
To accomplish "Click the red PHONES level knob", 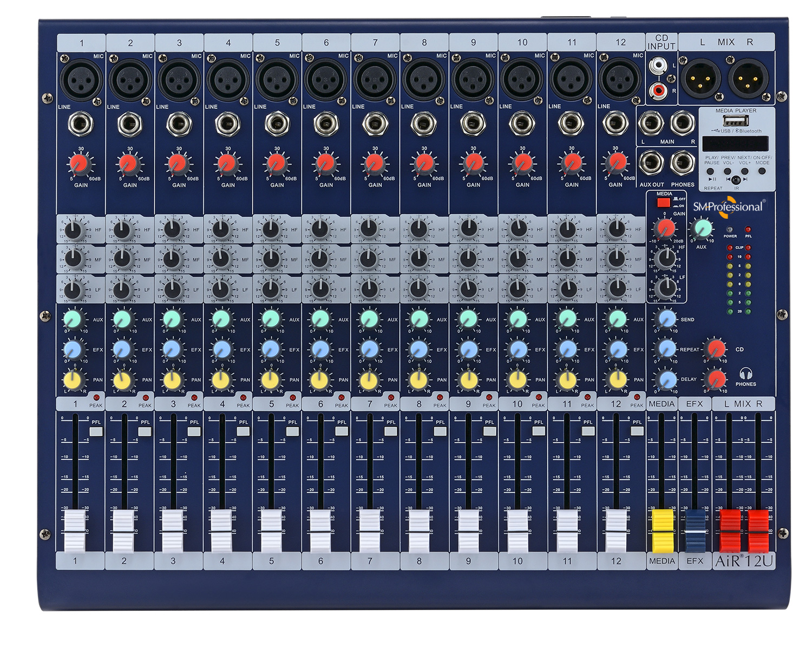I will 716,378.
